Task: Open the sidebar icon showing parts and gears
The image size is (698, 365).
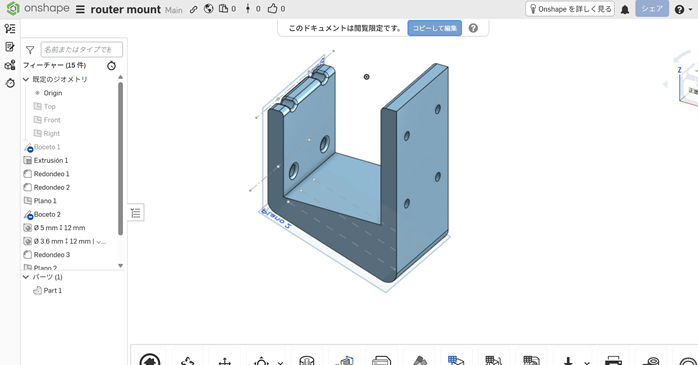Action: point(10,65)
